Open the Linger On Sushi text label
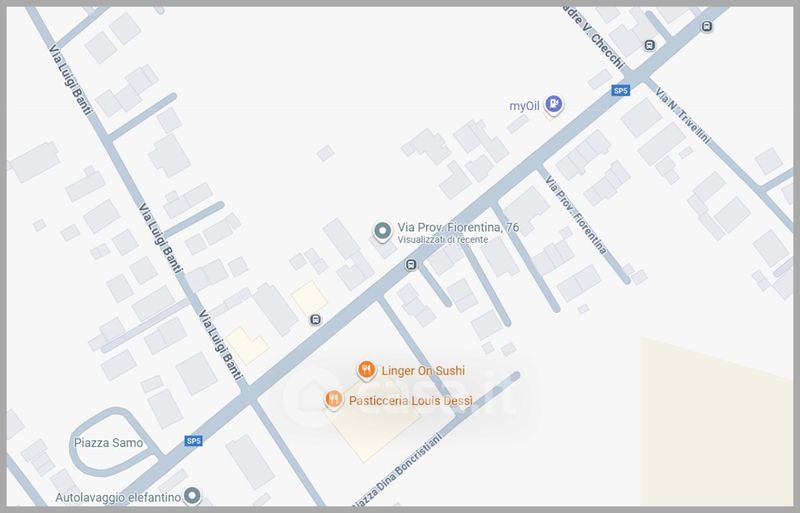The height and width of the screenshot is (513, 800). point(423,371)
